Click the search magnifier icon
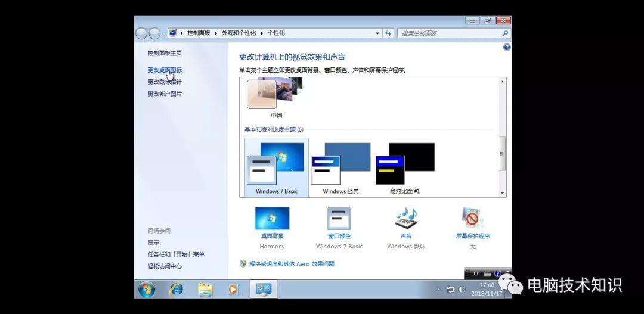644x314 pixels. 505,33
